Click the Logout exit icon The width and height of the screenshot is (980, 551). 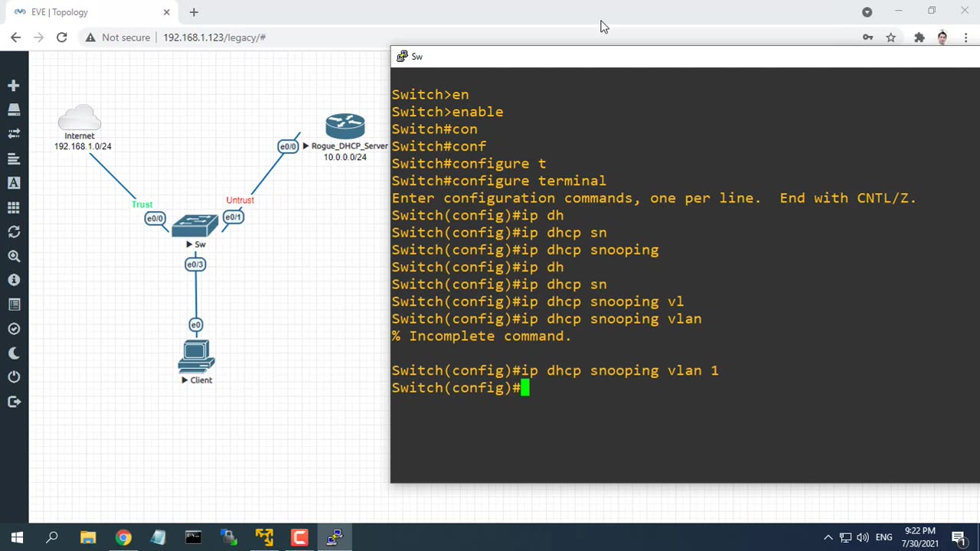(14, 402)
